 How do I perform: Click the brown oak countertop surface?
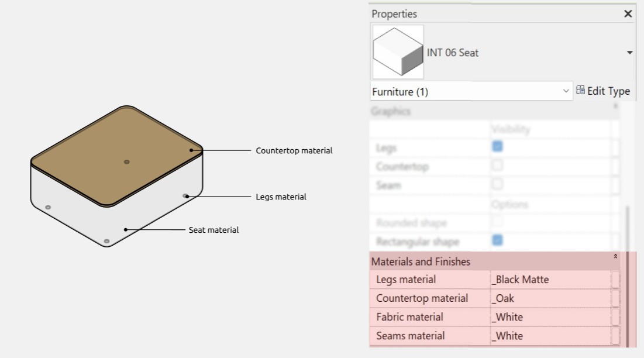coord(117,156)
